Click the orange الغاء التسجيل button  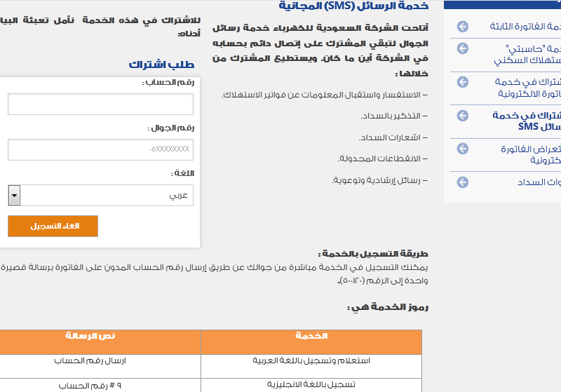pos(53,226)
